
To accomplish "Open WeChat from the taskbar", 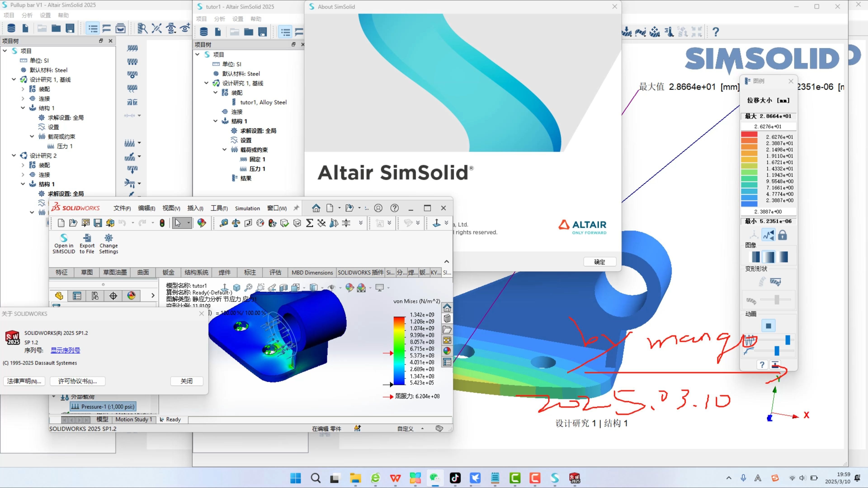I will click(x=435, y=478).
